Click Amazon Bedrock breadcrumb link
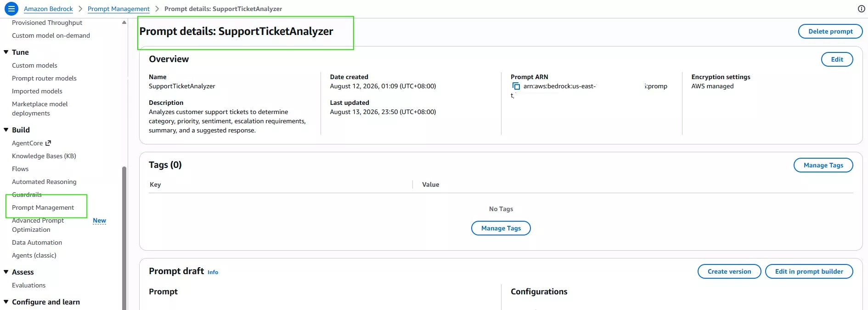The image size is (868, 310). (x=48, y=9)
